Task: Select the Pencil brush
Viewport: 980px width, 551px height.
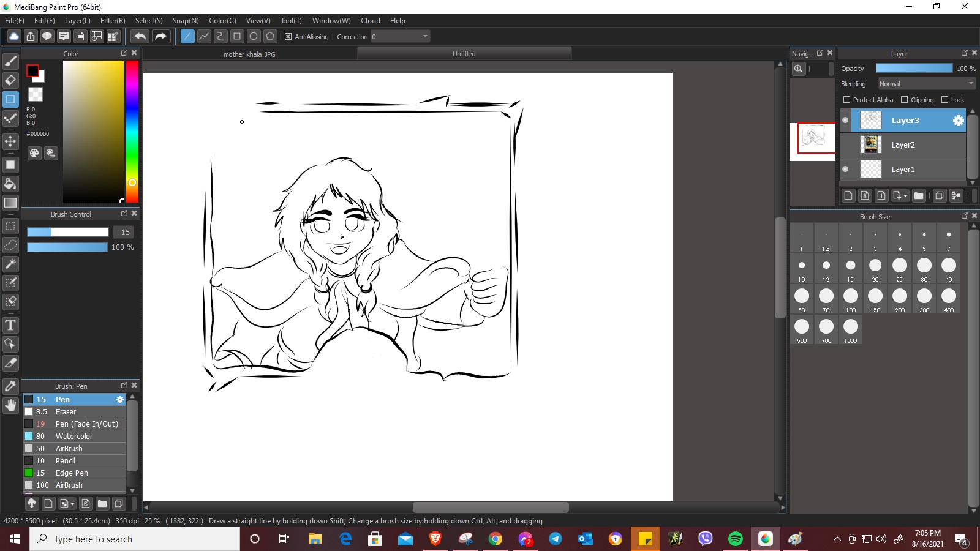Action: pyautogui.click(x=74, y=461)
